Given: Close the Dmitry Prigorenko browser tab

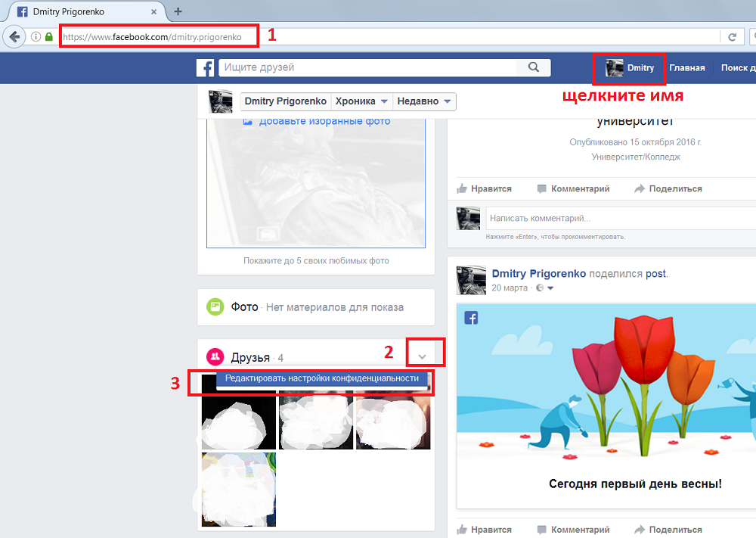Looking at the screenshot, I should pos(153,11).
